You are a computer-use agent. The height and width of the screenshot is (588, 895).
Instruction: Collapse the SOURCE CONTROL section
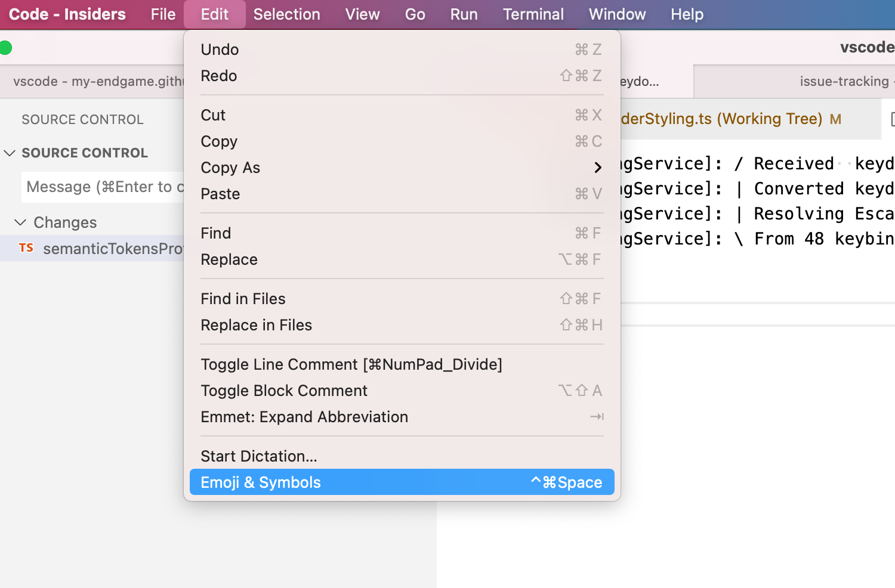9,153
